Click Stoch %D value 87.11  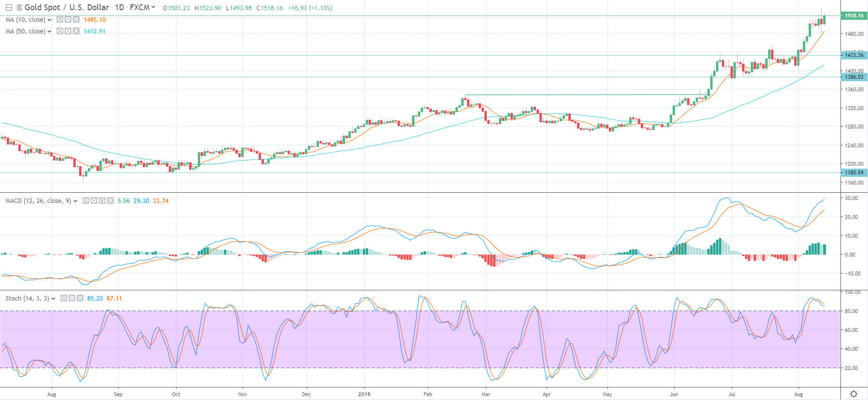pos(114,299)
